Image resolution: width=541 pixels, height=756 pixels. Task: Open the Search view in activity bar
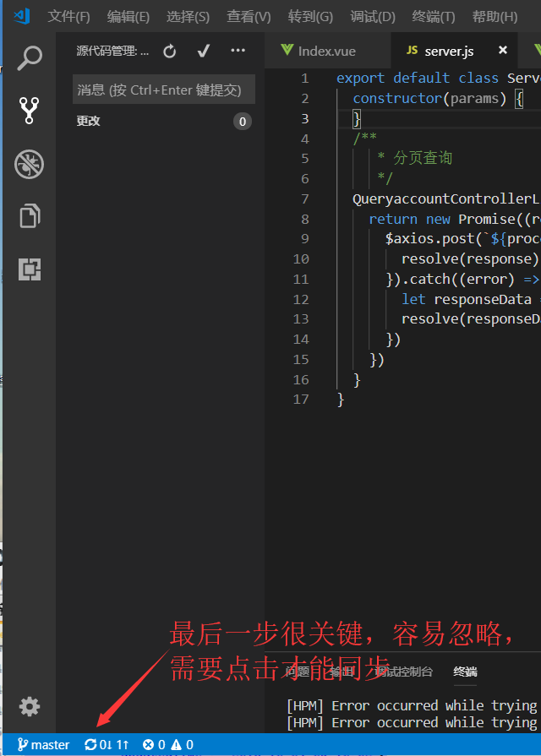30,57
